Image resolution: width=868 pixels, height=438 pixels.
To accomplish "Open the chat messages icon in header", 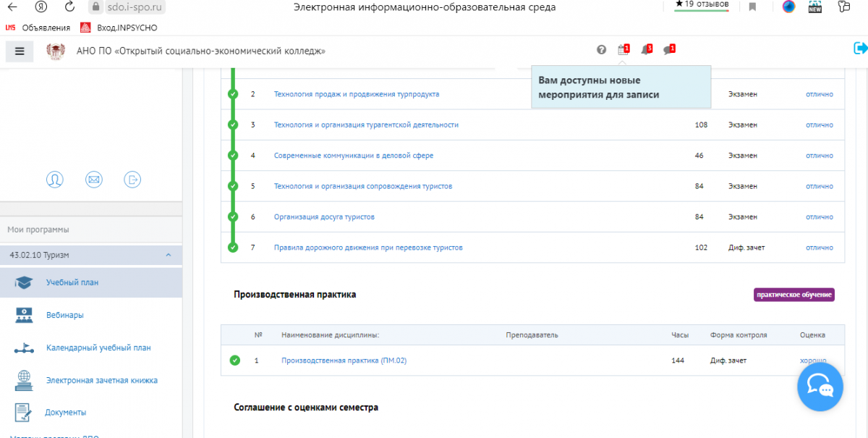I will coord(668,50).
